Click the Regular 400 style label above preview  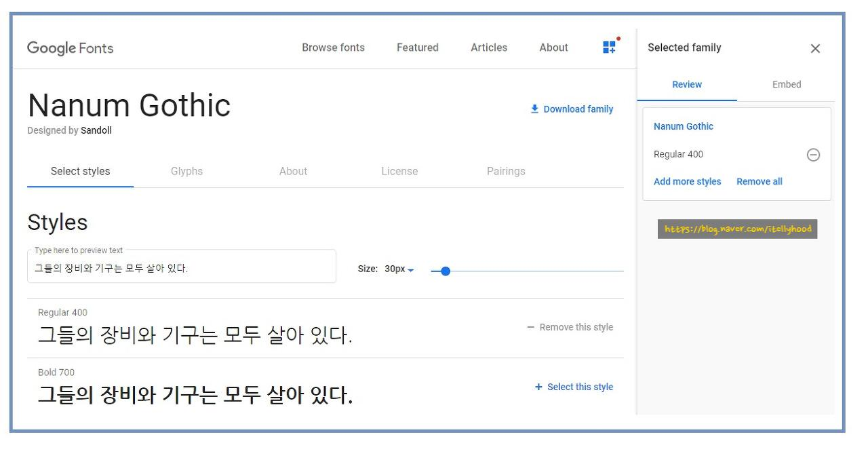(x=62, y=313)
